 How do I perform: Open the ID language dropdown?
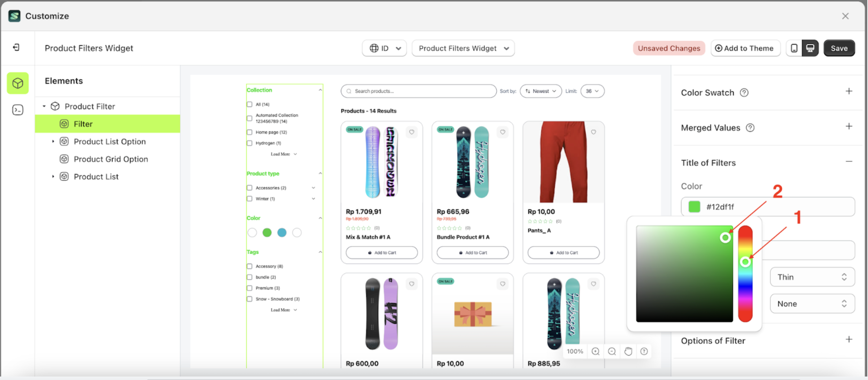(384, 48)
